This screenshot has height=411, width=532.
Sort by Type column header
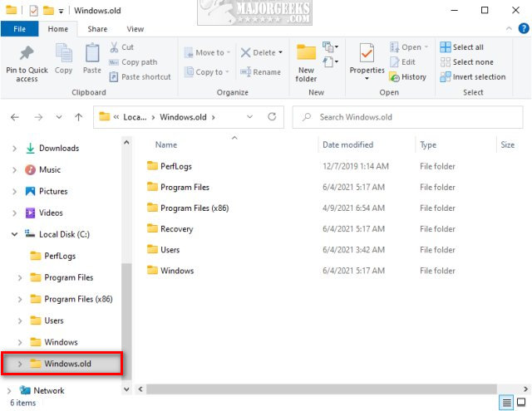coord(428,145)
